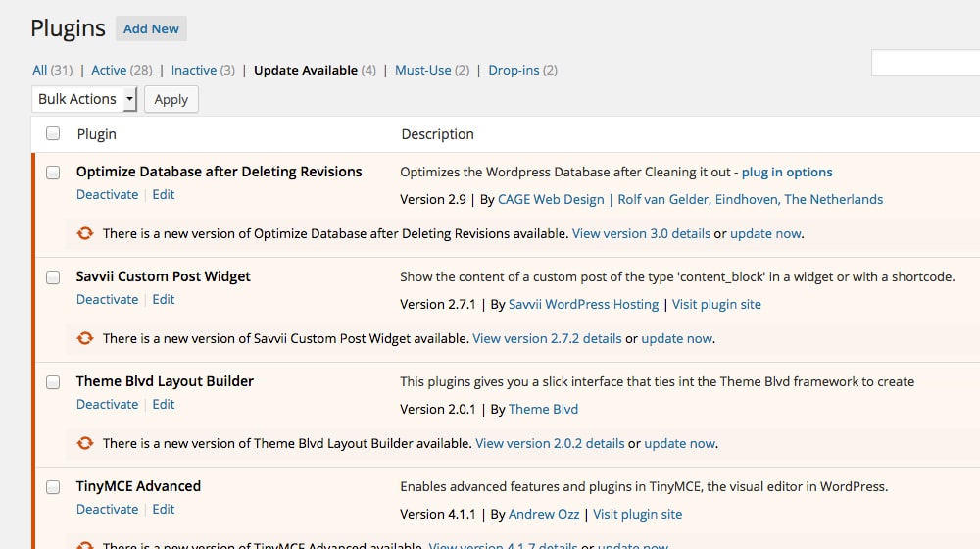
Task: Click the Theme Blvd Layout Builder title
Action: click(165, 381)
